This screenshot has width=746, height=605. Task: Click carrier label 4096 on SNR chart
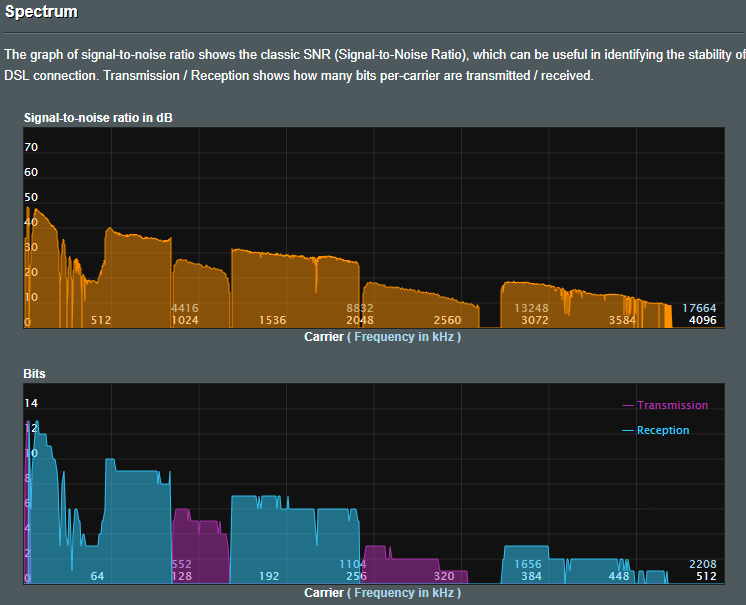click(703, 320)
